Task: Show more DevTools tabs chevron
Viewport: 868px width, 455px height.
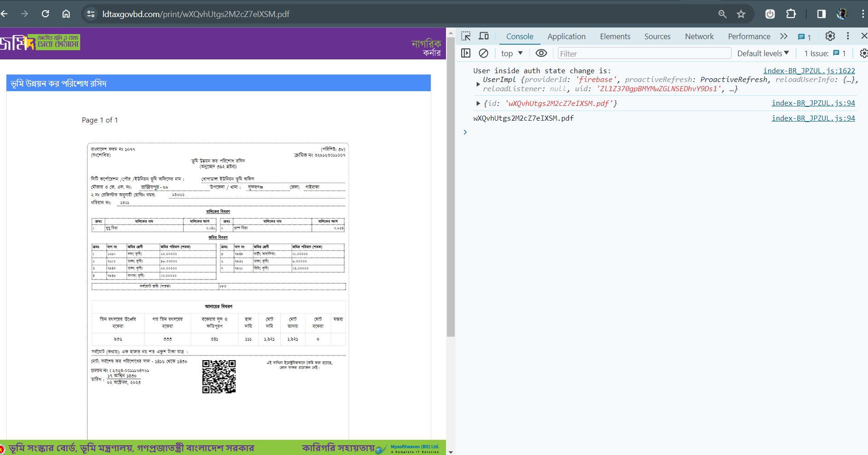Action: click(x=784, y=36)
